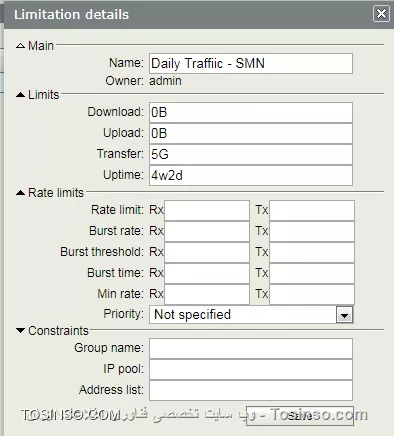Click the Rate limit Rx field
394x436 pixels.
click(207, 210)
